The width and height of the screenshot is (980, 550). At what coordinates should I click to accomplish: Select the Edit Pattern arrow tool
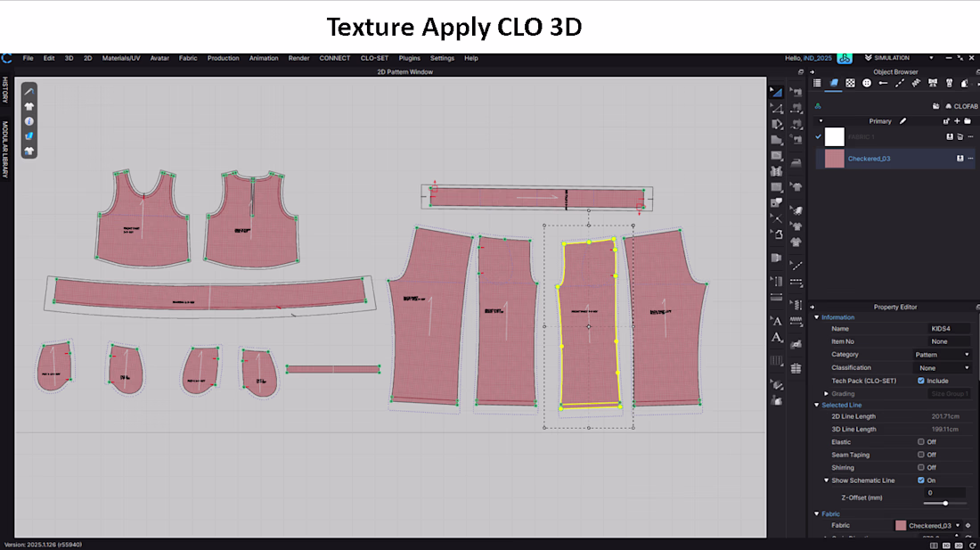pos(776,92)
